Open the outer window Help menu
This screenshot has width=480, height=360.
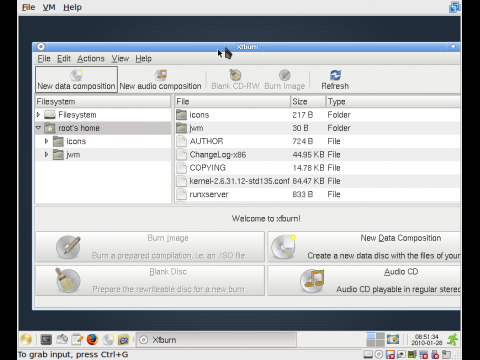coord(72,7)
